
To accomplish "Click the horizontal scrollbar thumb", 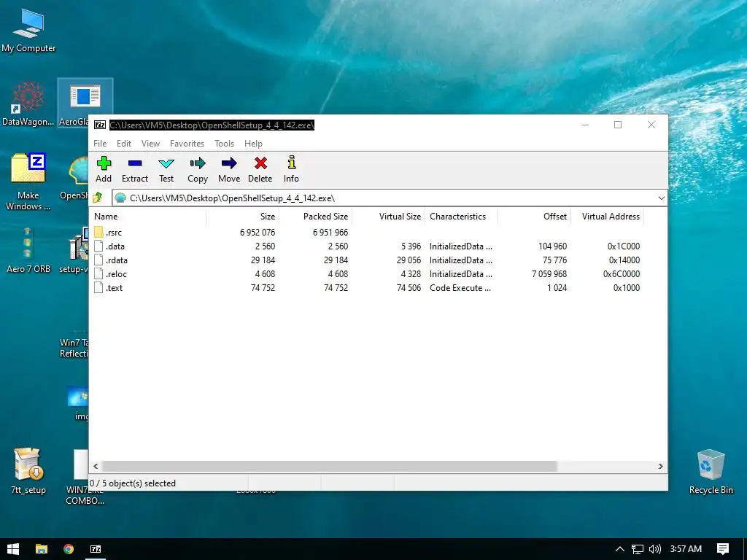I will pos(329,466).
